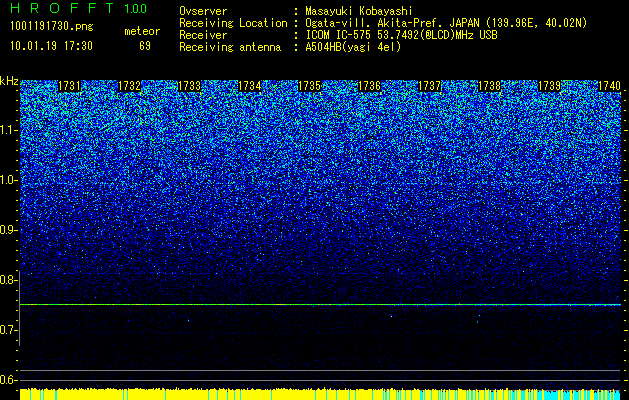Click the 1736 time marker

coord(369,86)
